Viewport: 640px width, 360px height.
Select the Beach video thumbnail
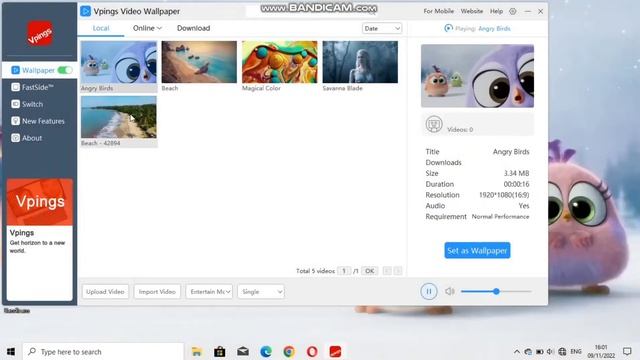pos(199,62)
